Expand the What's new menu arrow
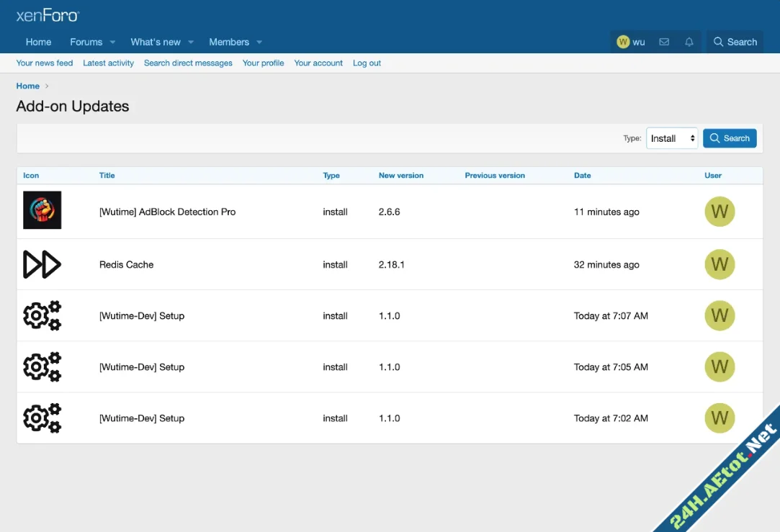 tap(190, 42)
